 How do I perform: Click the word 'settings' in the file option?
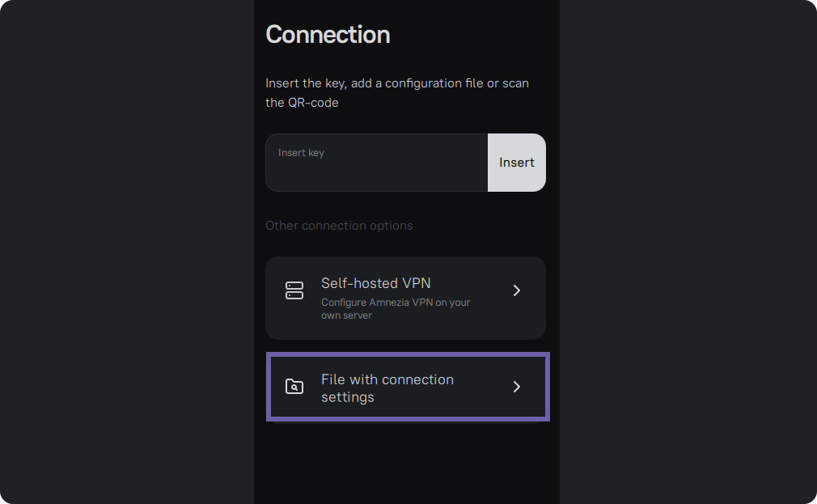(x=348, y=397)
